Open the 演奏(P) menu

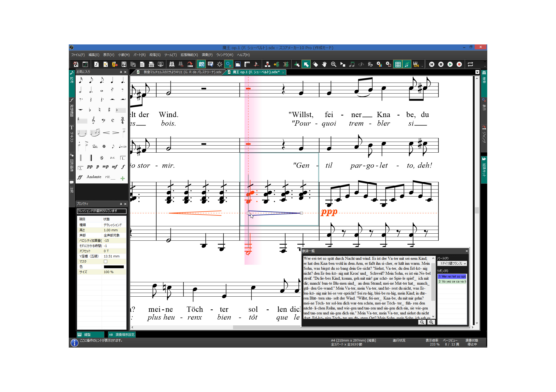pyautogui.click(x=207, y=55)
